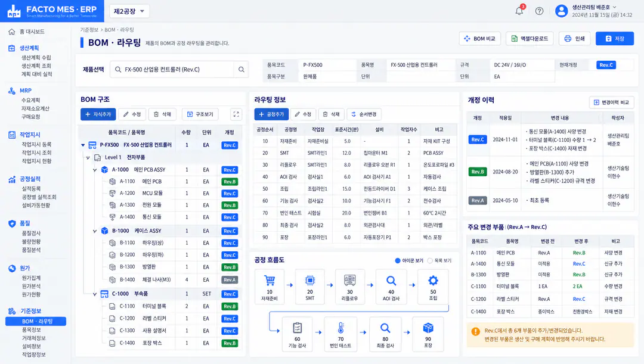Screen dimensions: 644x364
Task: Click the 인쇄 print button
Action: pyautogui.click(x=575, y=39)
